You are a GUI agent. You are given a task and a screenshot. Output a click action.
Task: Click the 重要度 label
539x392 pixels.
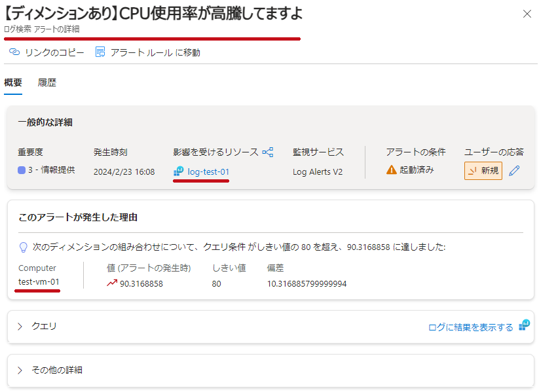(x=31, y=152)
